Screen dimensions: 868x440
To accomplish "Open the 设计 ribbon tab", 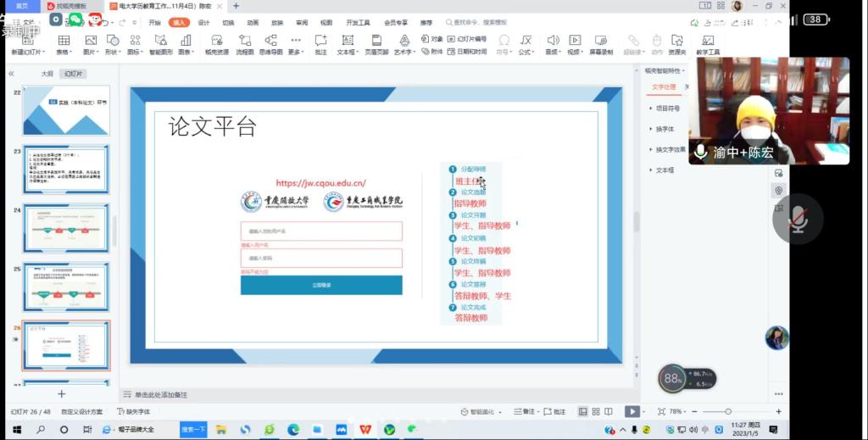I will click(203, 23).
